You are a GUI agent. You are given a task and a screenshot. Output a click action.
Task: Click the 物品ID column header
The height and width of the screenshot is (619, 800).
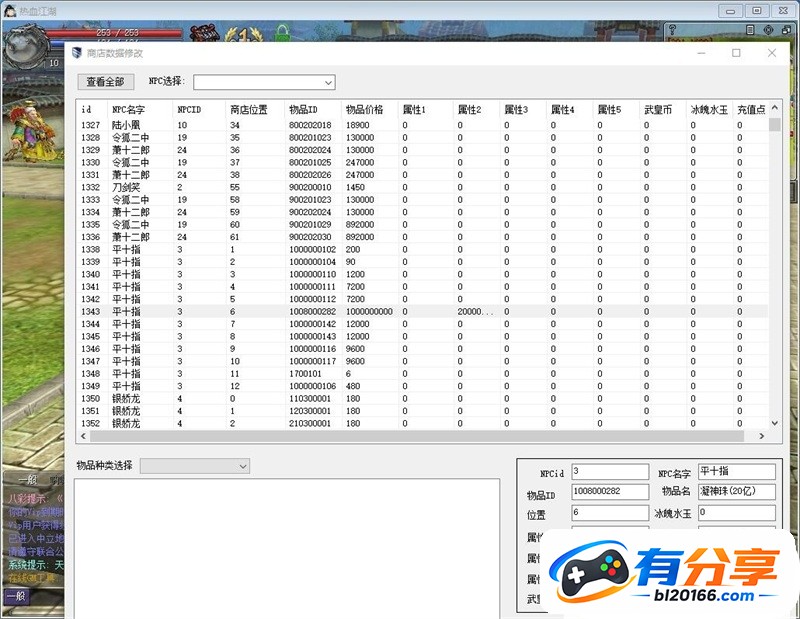313,109
